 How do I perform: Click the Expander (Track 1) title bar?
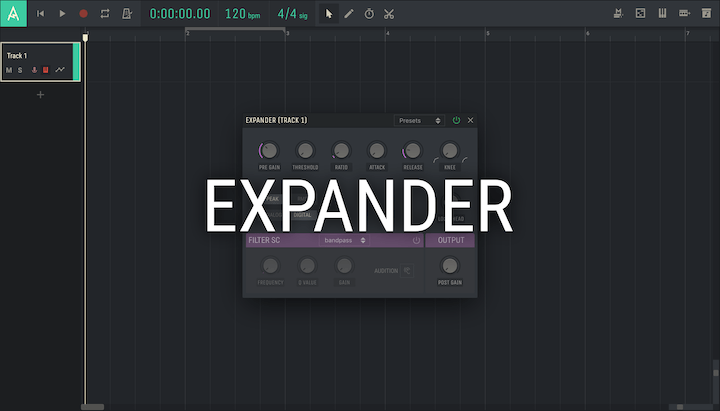pyautogui.click(x=276, y=120)
